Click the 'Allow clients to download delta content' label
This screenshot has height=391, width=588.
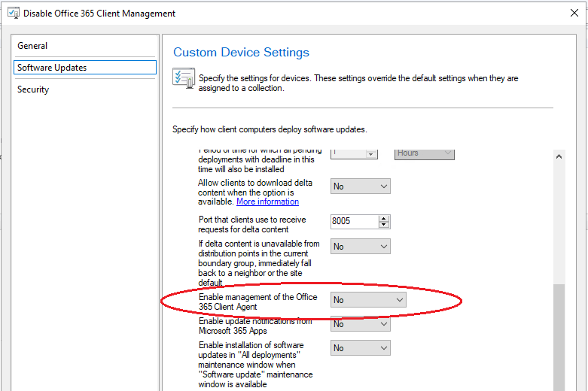255,192
